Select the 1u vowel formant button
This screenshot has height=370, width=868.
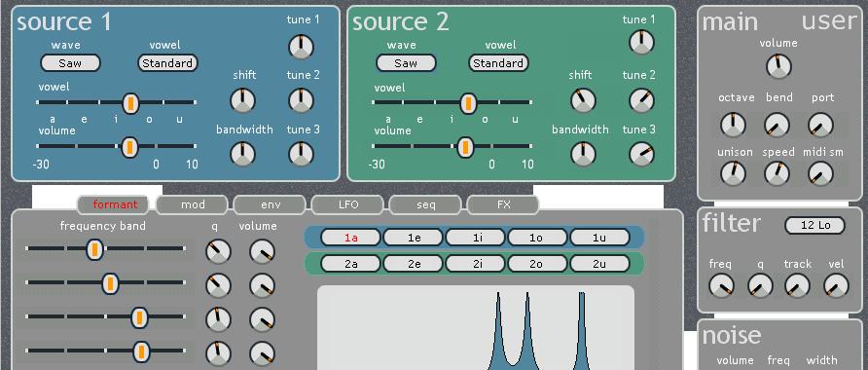click(x=599, y=238)
